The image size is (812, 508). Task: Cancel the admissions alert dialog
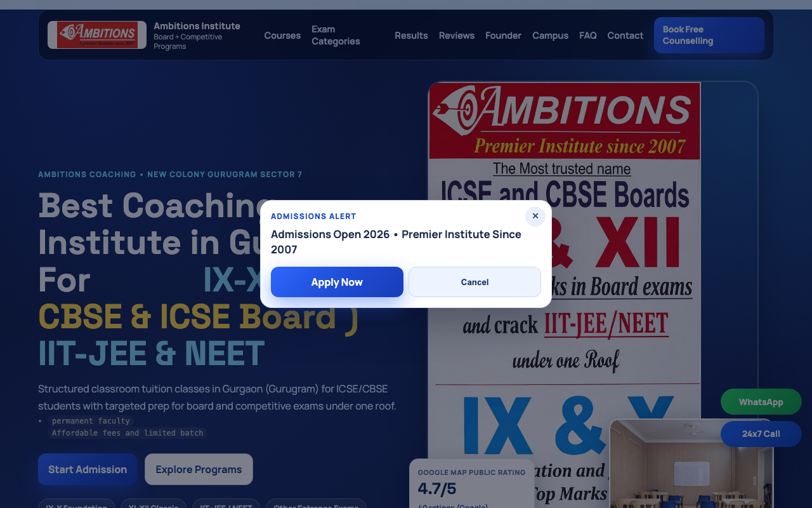(475, 282)
